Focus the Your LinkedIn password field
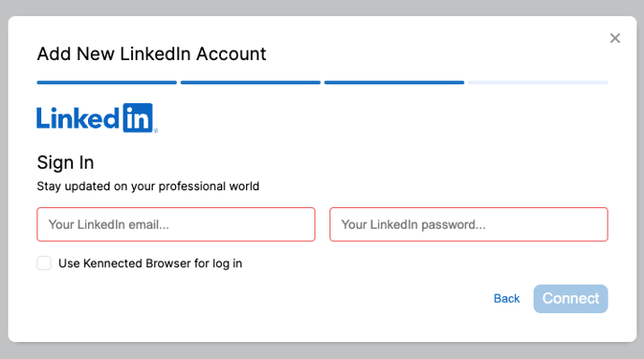 (x=469, y=225)
